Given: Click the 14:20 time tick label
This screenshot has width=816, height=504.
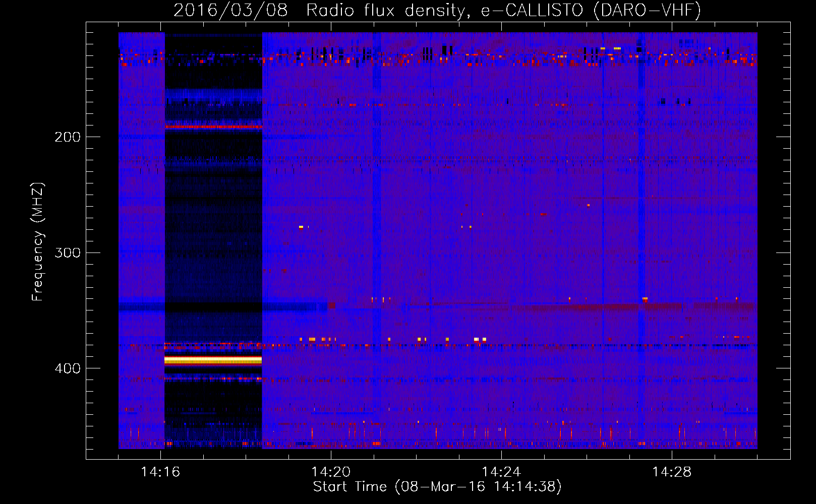Looking at the screenshot, I should point(331,472).
